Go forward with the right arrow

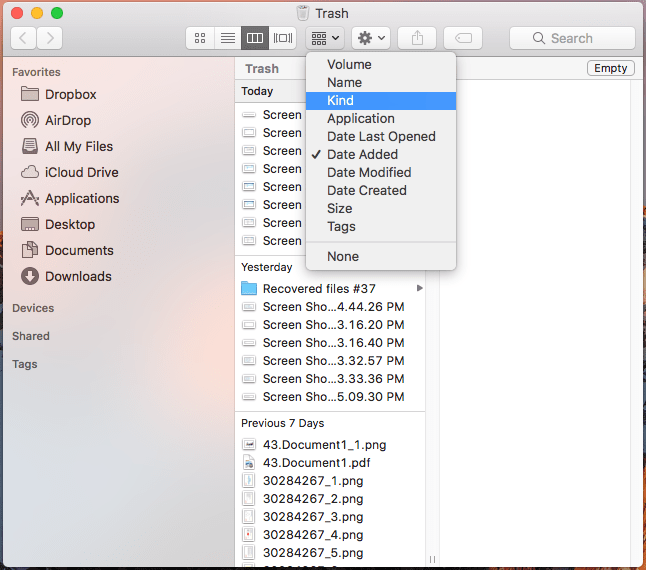(x=50, y=38)
